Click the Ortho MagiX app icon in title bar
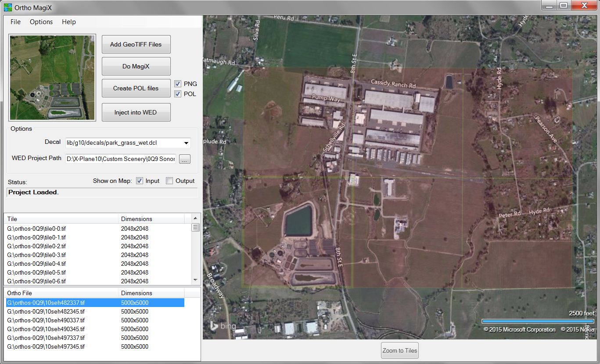 (7, 7)
